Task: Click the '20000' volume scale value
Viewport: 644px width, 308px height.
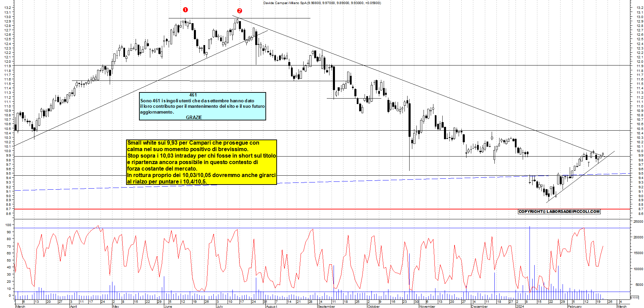Action: (638, 237)
